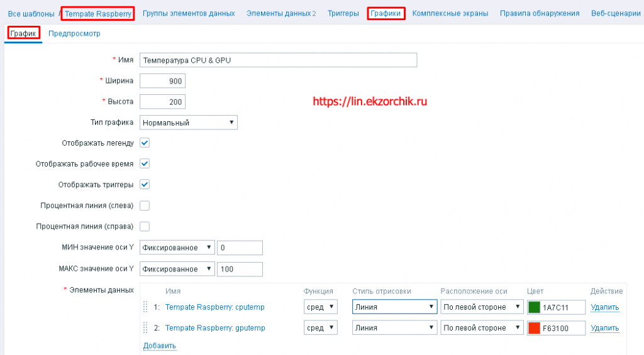Enable percentile line (right) checkbox
Screen dimensions: 644x355
(x=145, y=226)
